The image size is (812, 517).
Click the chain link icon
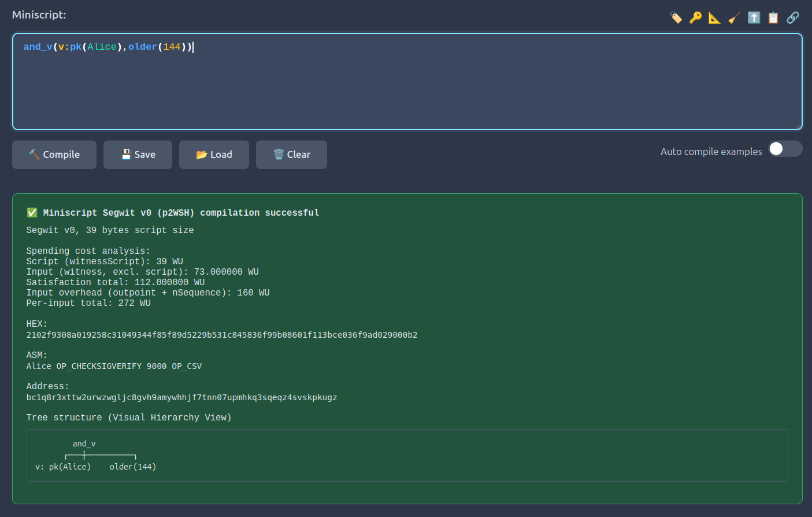coord(793,18)
